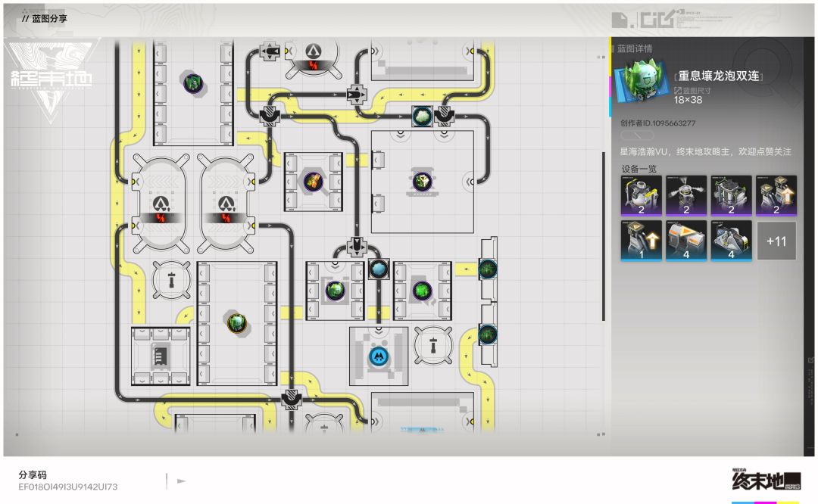Click the tower icon beside the tall machine
The height and width of the screenshot is (504, 818).
point(172,280)
